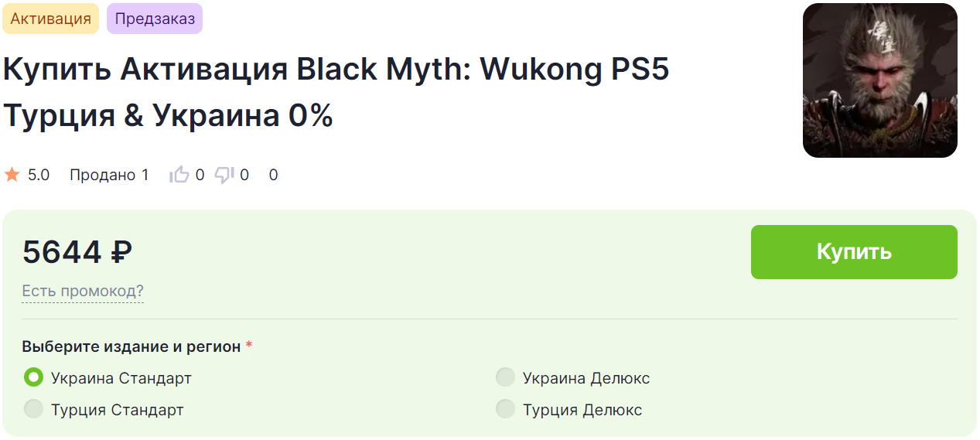This screenshot has height=440, width=980.
Task: Open the Black Myth Wukong cover image
Action: (880, 80)
